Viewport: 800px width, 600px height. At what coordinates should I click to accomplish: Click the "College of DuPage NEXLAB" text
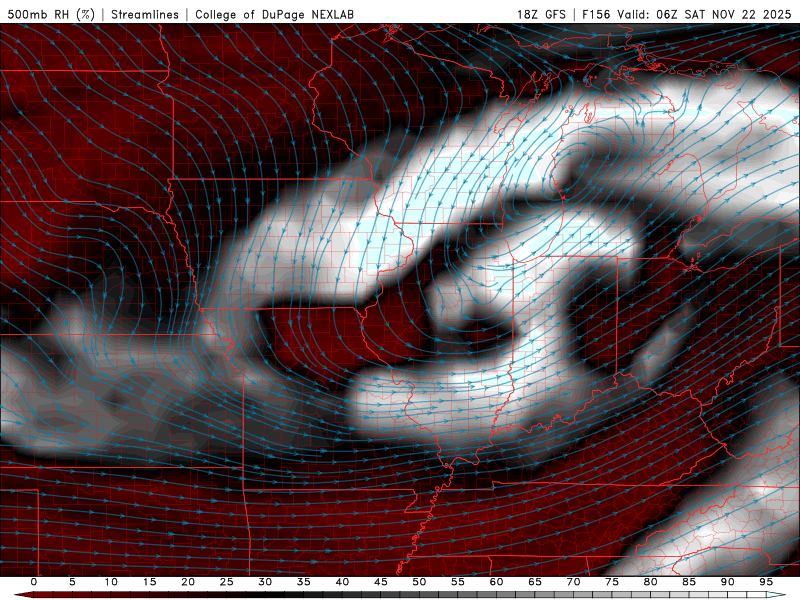click(x=274, y=14)
